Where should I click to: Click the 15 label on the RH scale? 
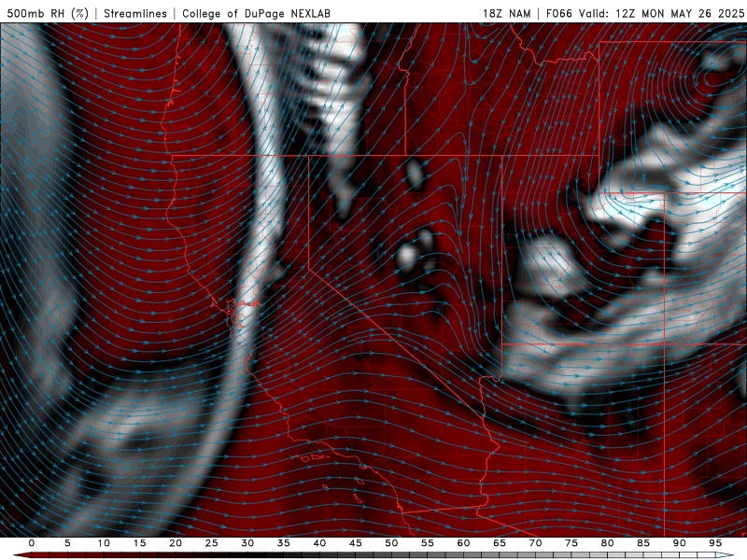139,543
